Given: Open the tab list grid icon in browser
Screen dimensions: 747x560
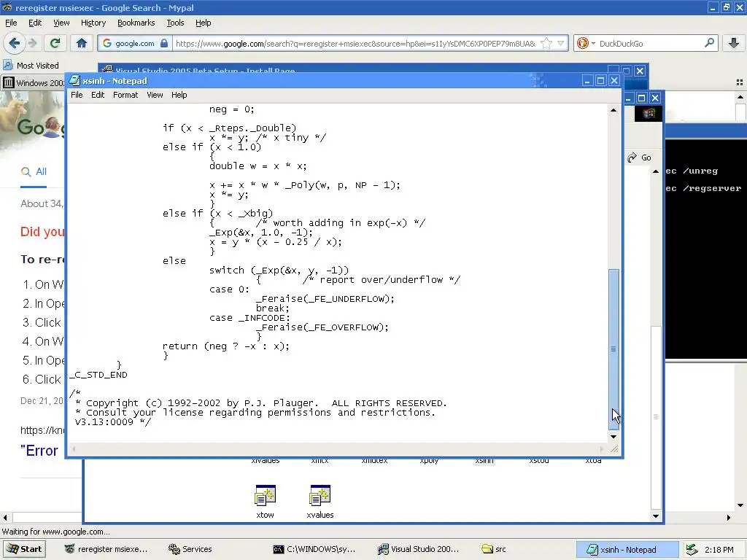Looking at the screenshot, I should (x=740, y=82).
